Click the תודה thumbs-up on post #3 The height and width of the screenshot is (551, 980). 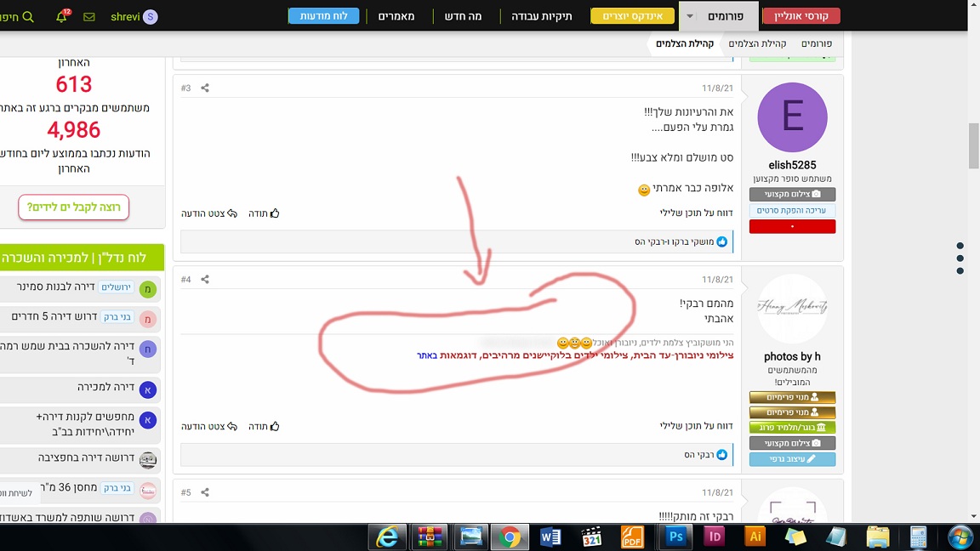(264, 213)
